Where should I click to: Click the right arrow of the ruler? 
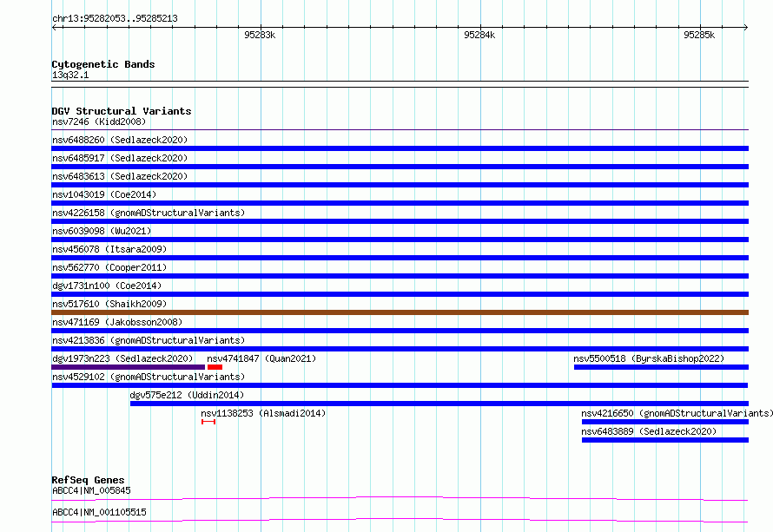point(745,27)
